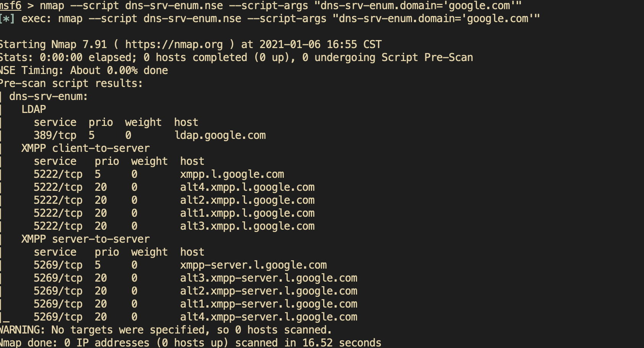
Task: Click the LDAP section heading
Action: [34, 110]
